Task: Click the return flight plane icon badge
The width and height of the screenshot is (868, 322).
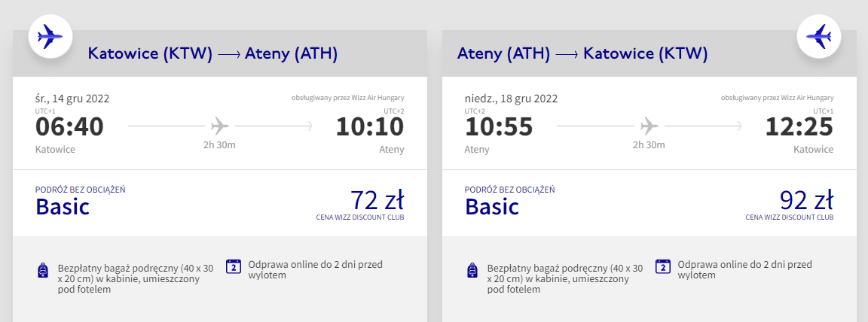Action: pos(819,35)
